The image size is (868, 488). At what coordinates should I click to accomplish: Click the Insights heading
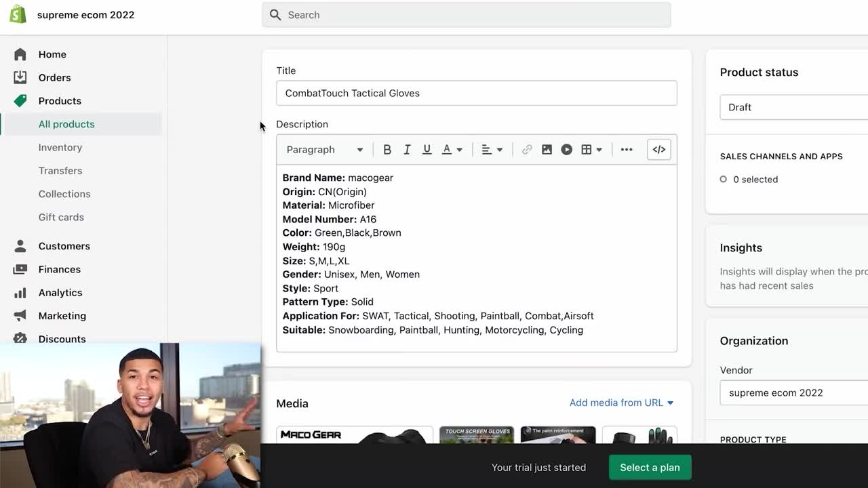click(741, 248)
